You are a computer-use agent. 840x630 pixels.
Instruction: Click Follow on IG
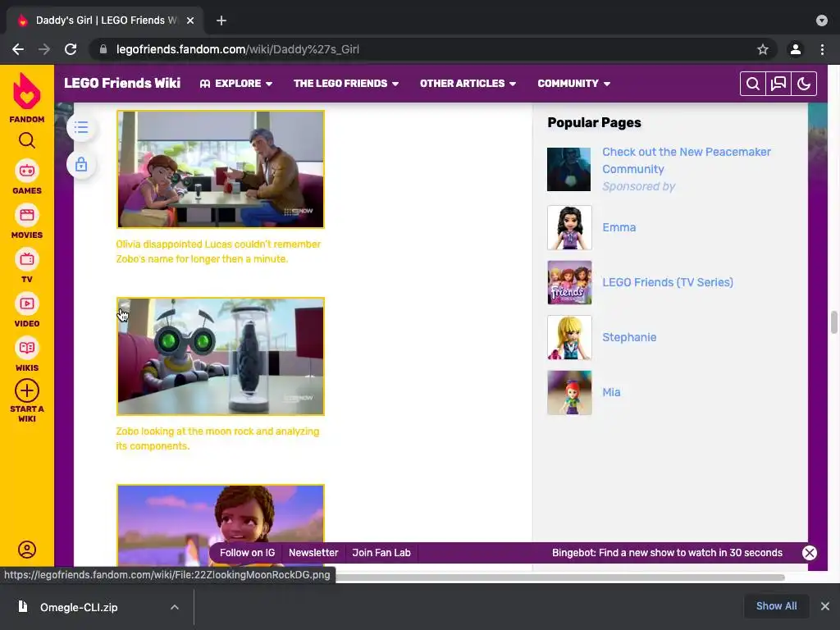(x=247, y=553)
